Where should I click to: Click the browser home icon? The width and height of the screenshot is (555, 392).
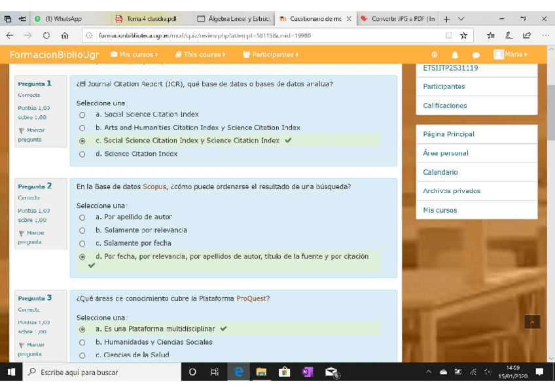(x=65, y=35)
